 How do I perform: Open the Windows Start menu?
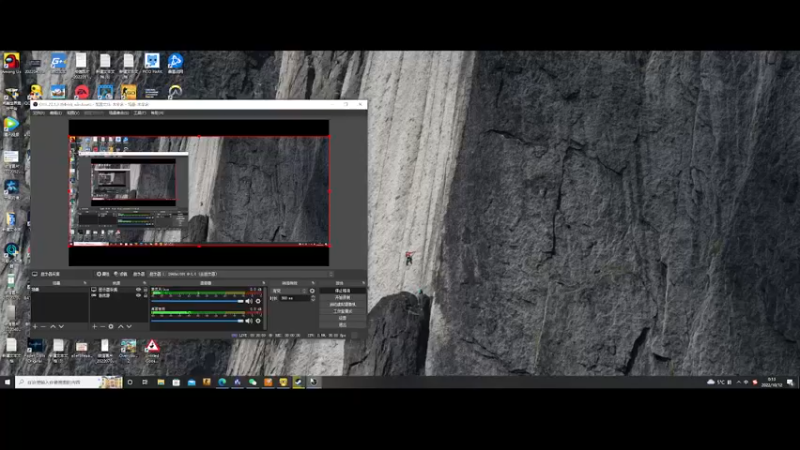7,382
